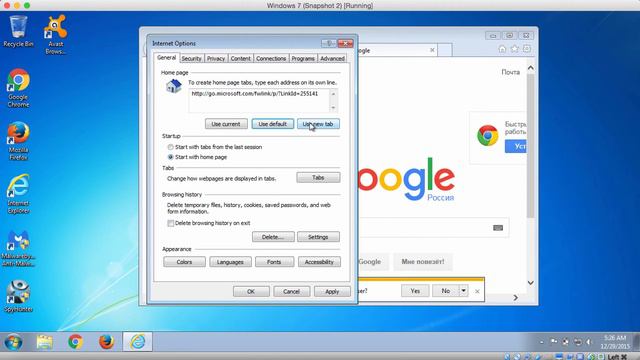
Task: Click IE horizontal scroll right arrow
Action: coord(516,298)
